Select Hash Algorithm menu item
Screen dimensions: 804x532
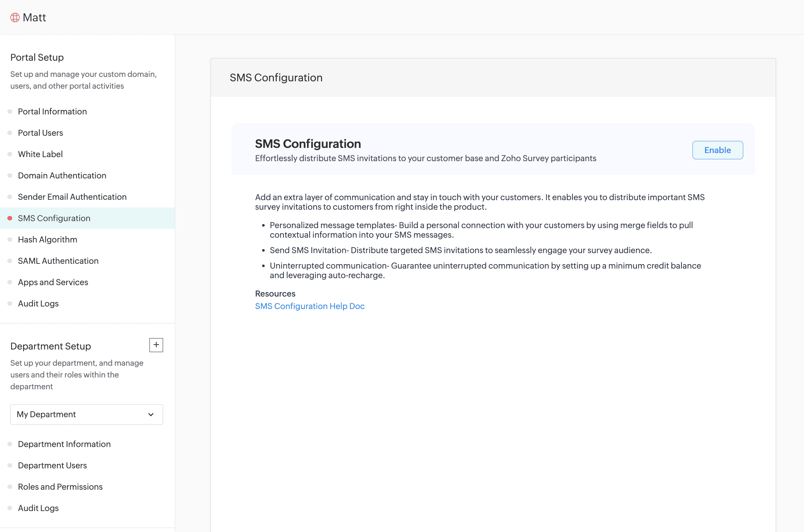[x=47, y=240]
